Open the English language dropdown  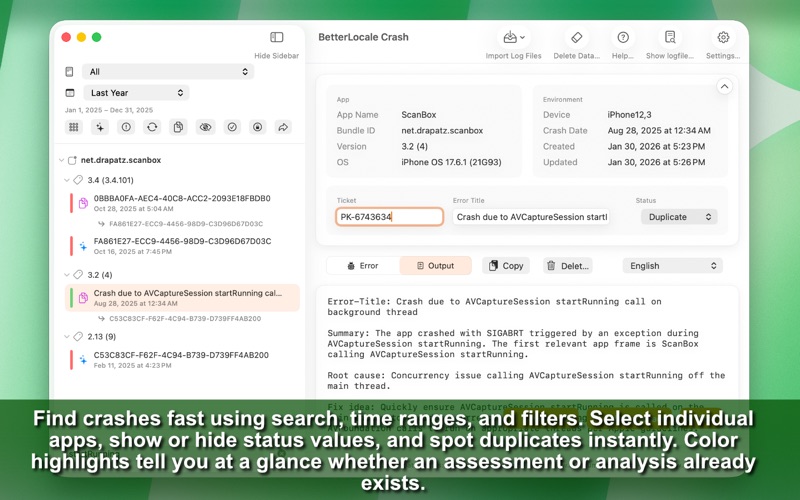(672, 266)
